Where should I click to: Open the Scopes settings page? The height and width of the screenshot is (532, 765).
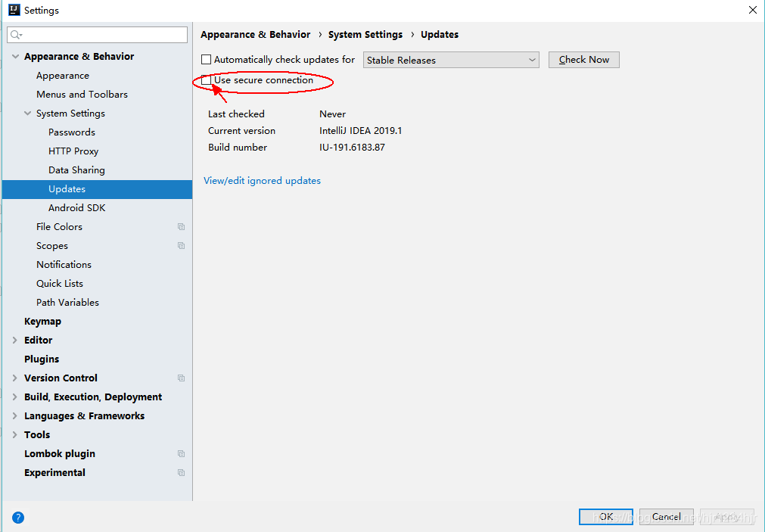pos(51,246)
